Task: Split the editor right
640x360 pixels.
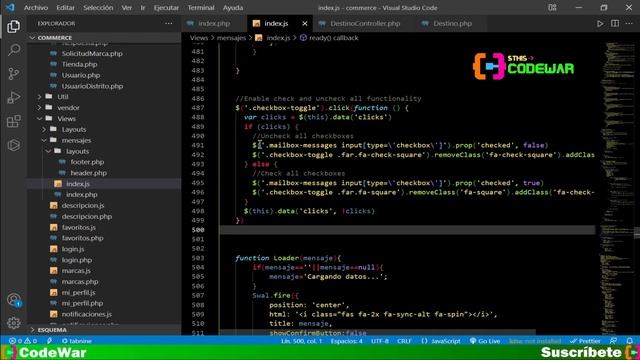Action: tap(615, 24)
